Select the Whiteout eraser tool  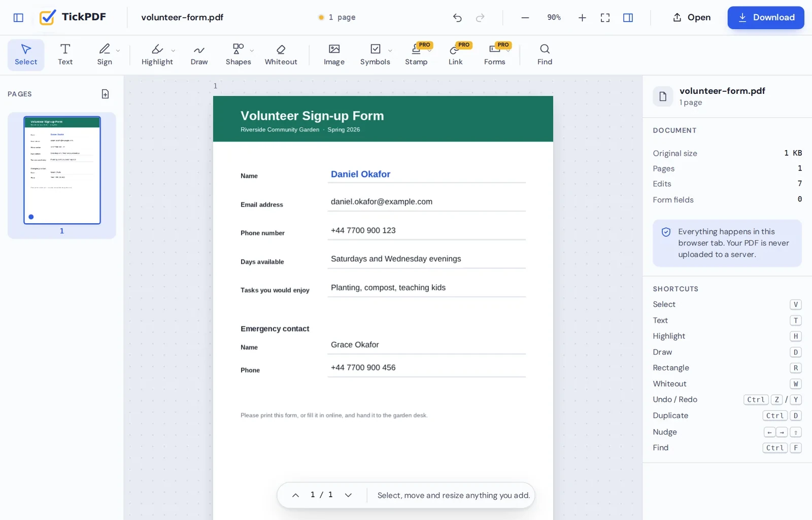(281, 55)
